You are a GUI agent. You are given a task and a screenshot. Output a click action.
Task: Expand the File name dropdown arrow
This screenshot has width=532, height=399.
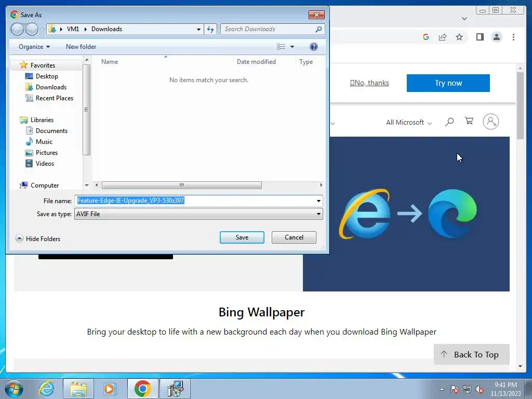tap(318, 201)
